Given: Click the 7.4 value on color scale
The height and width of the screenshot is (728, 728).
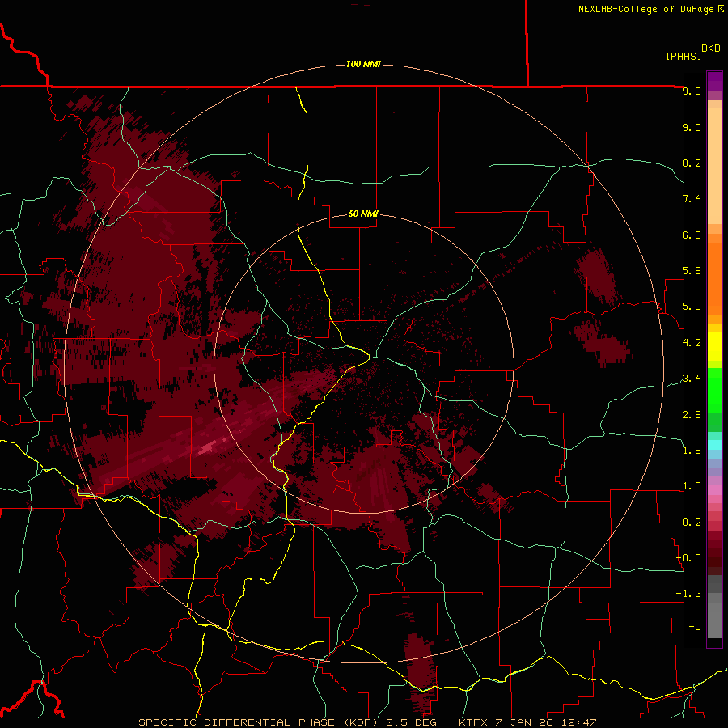Looking at the screenshot, I should click(692, 199).
